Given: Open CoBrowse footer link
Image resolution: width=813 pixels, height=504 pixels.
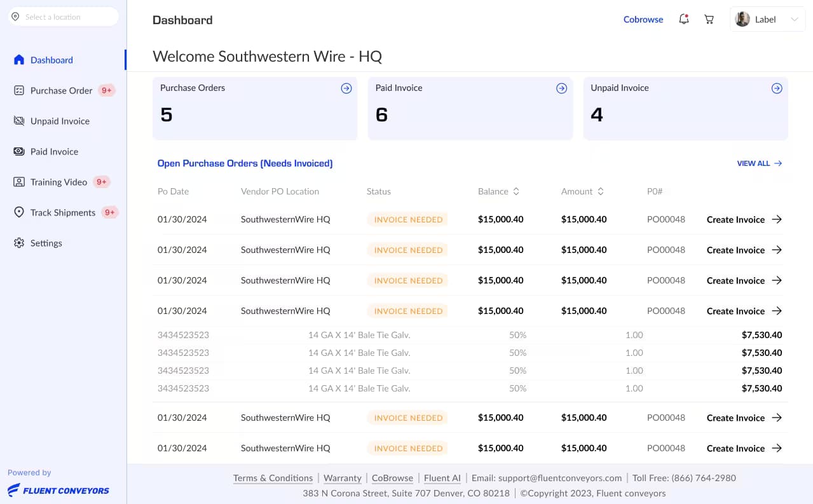Looking at the screenshot, I should [392, 478].
